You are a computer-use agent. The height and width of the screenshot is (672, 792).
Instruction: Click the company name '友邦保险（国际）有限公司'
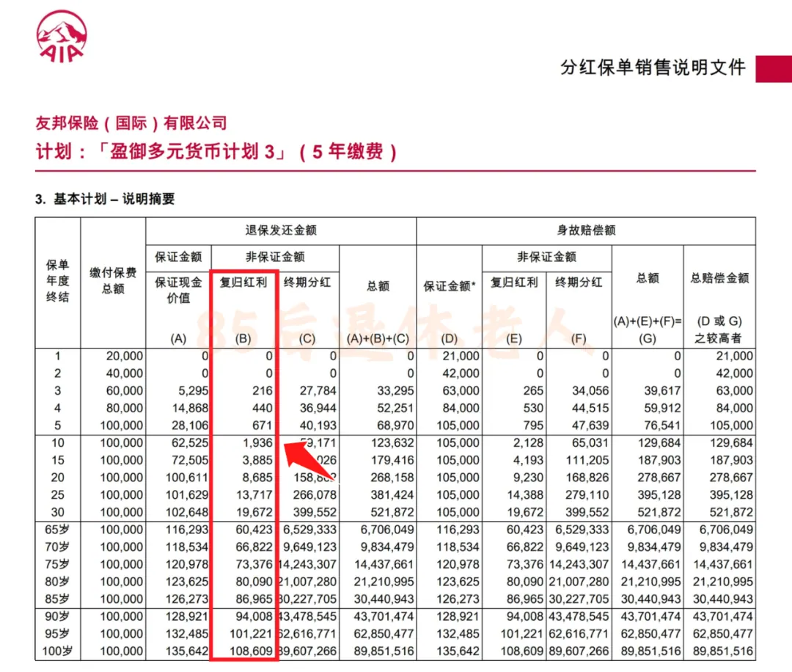point(131,123)
